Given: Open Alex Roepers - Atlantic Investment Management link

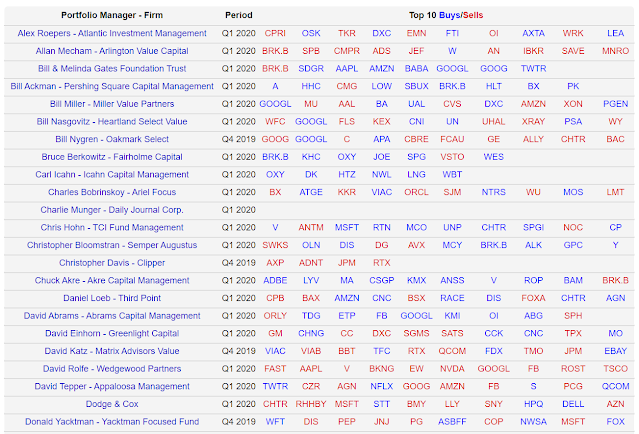Looking at the screenshot, I should pyautogui.click(x=112, y=33).
